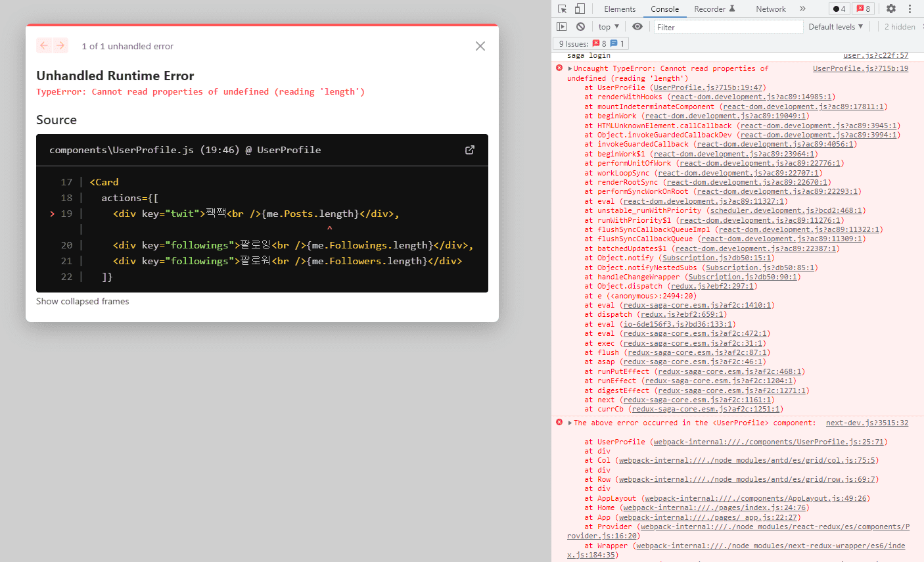The image size is (924, 562).
Task: Create a live expression with the eye icon
Action: tap(637, 27)
